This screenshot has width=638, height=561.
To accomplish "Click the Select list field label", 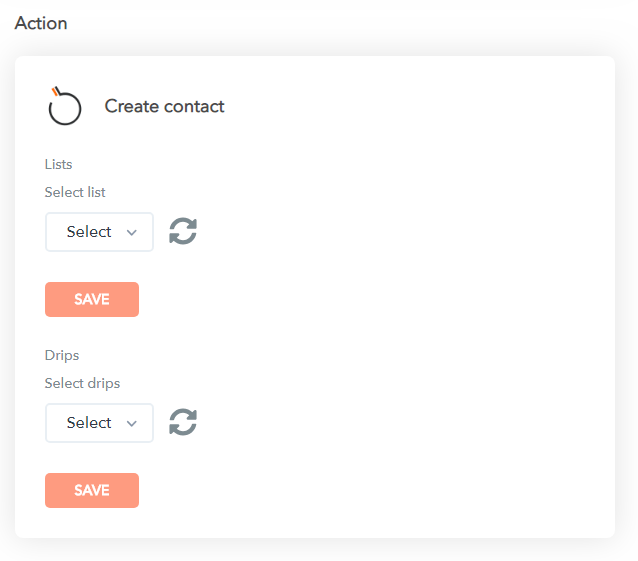I will [75, 192].
